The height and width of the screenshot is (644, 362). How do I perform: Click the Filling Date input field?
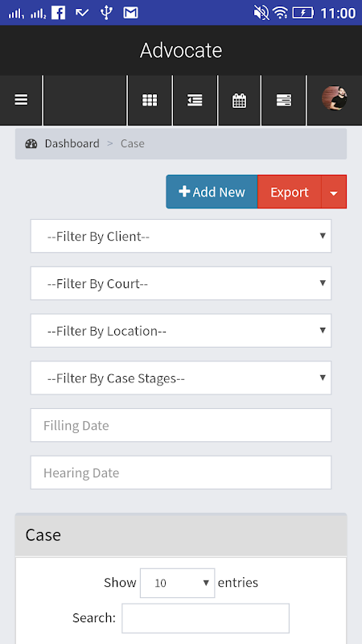pos(181,425)
